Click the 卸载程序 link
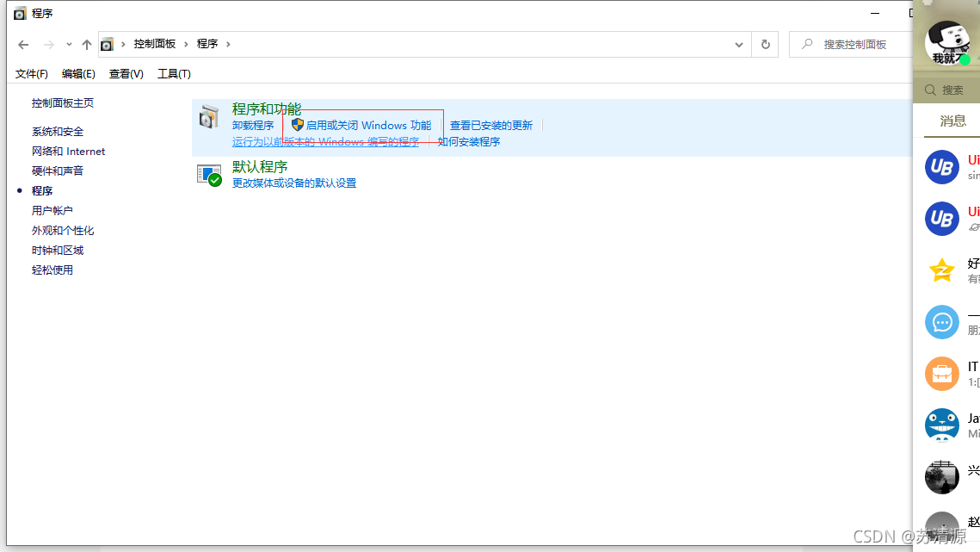Image resolution: width=980 pixels, height=552 pixels. (x=252, y=125)
